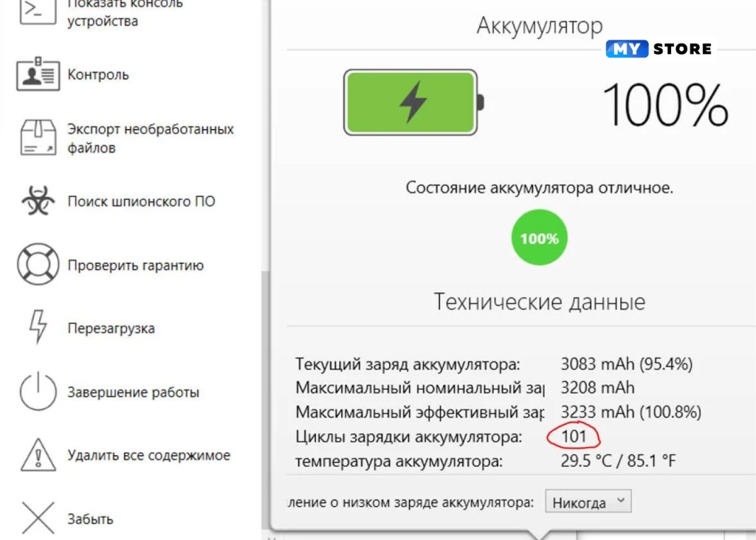
Task: Click the Забыть X icon
Action: click(x=34, y=518)
